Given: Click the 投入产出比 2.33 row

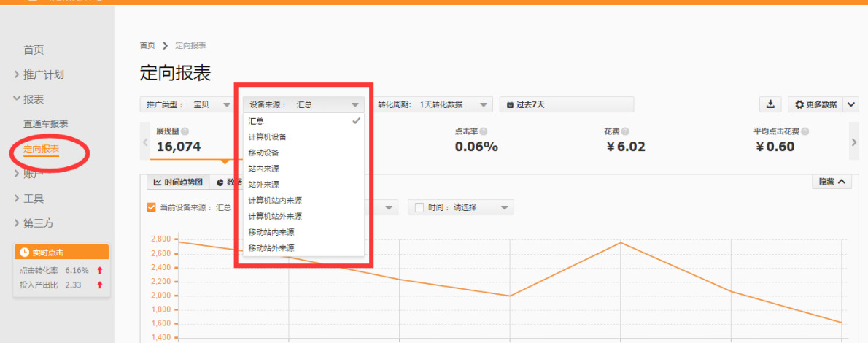Looking at the screenshot, I should point(61,285).
